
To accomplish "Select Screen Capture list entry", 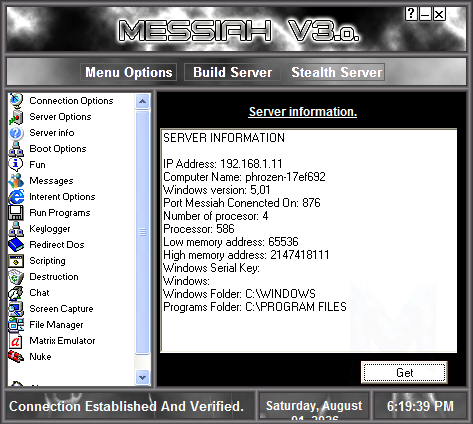I will pos(61,309).
